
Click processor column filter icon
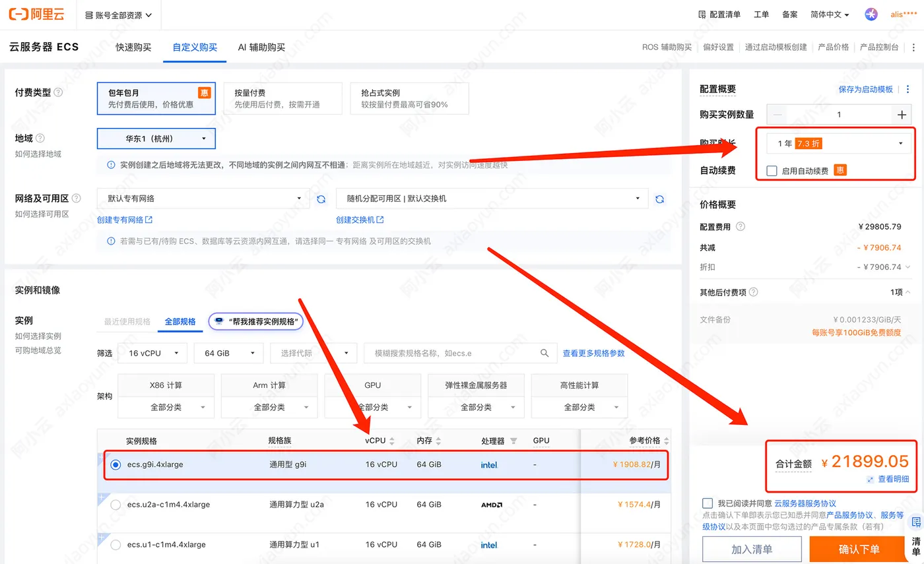pyautogui.click(x=514, y=441)
